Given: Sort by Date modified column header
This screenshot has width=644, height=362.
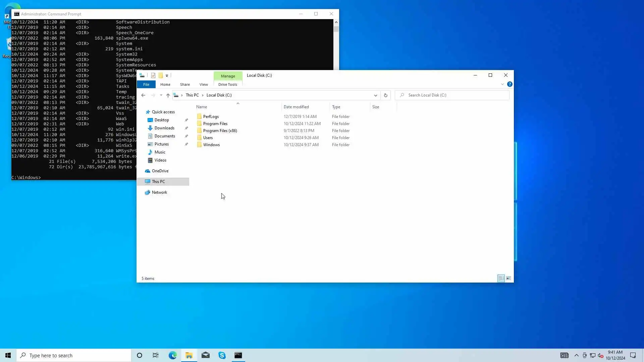Looking at the screenshot, I should click(x=296, y=107).
